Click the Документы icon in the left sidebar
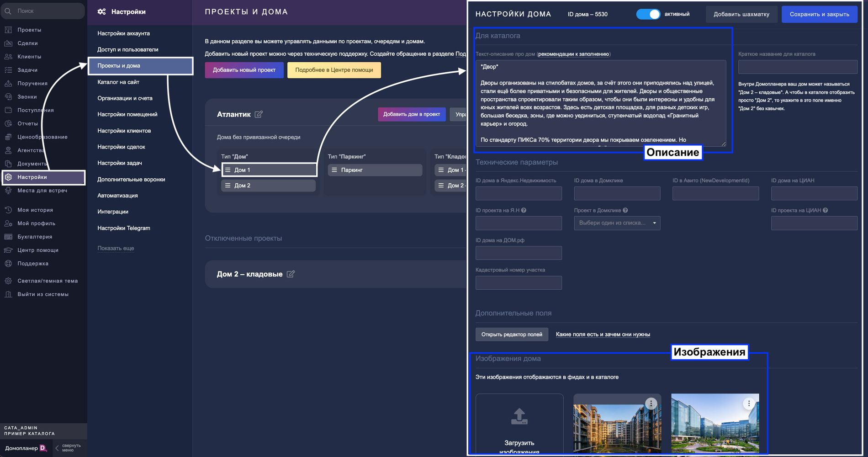This screenshot has height=457, width=868. click(8, 164)
